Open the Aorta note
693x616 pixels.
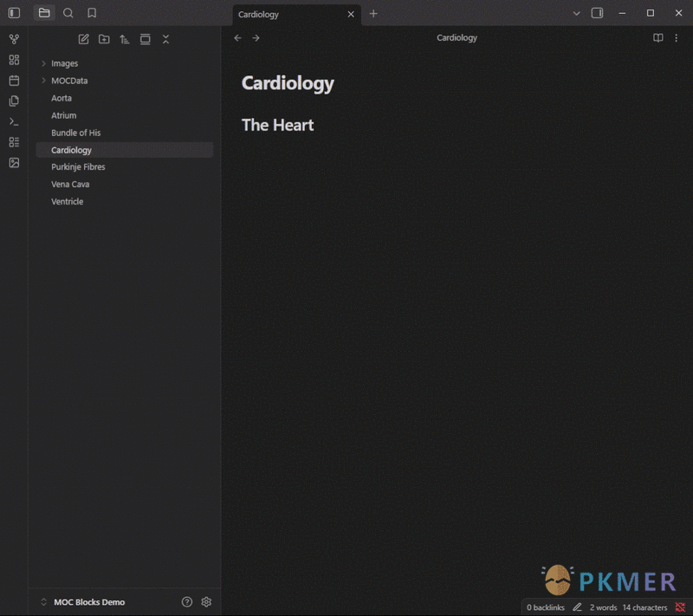coord(125,98)
